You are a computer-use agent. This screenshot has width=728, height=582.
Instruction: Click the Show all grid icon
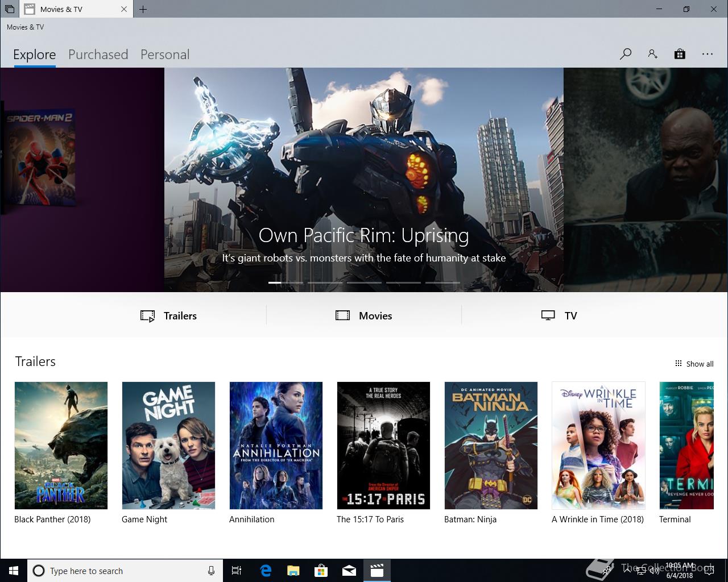[x=678, y=364]
